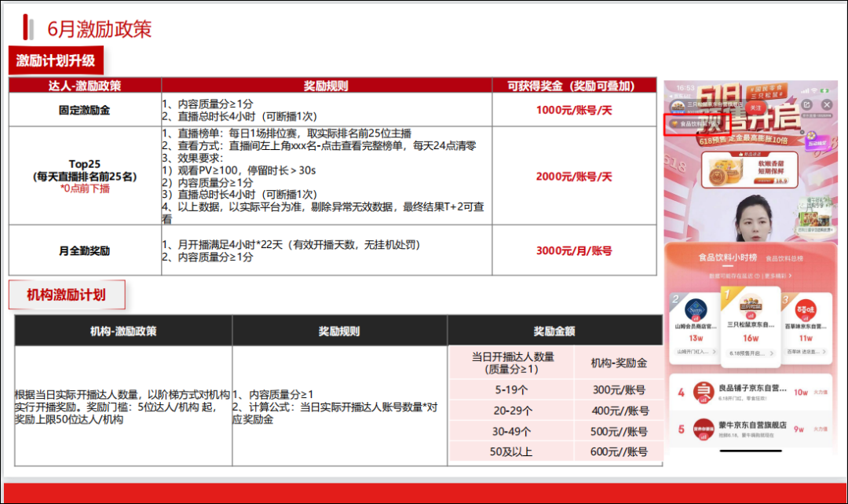Toggle the 关注 follow button for the streamer

pos(755,108)
